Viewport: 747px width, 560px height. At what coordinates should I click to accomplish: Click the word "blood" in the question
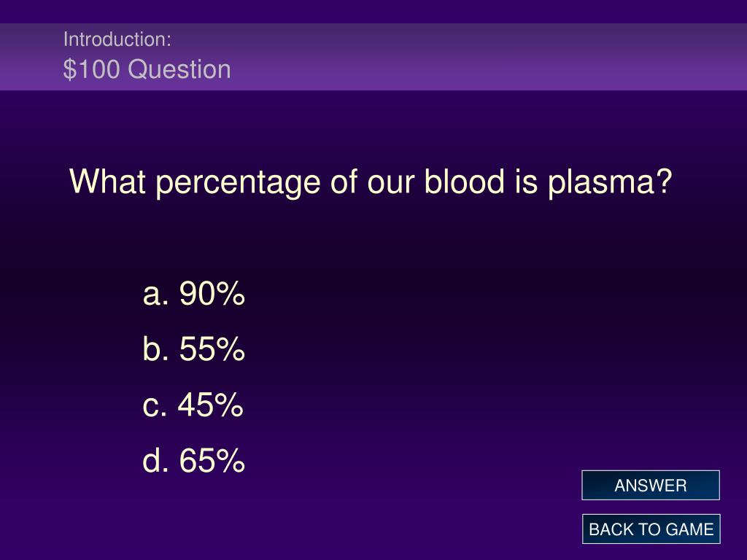(465, 181)
